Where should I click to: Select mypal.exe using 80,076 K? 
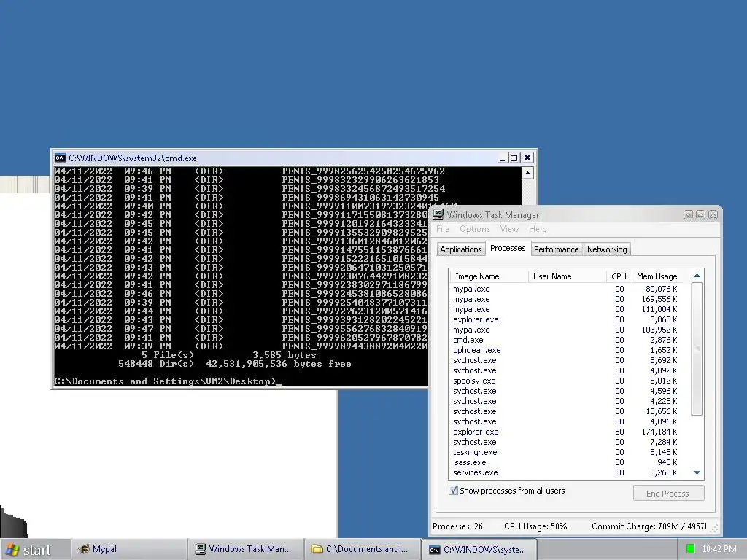click(566, 289)
